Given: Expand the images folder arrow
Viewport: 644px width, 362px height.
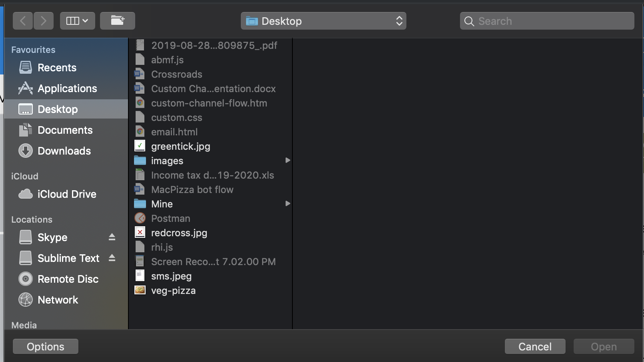Looking at the screenshot, I should click(287, 161).
